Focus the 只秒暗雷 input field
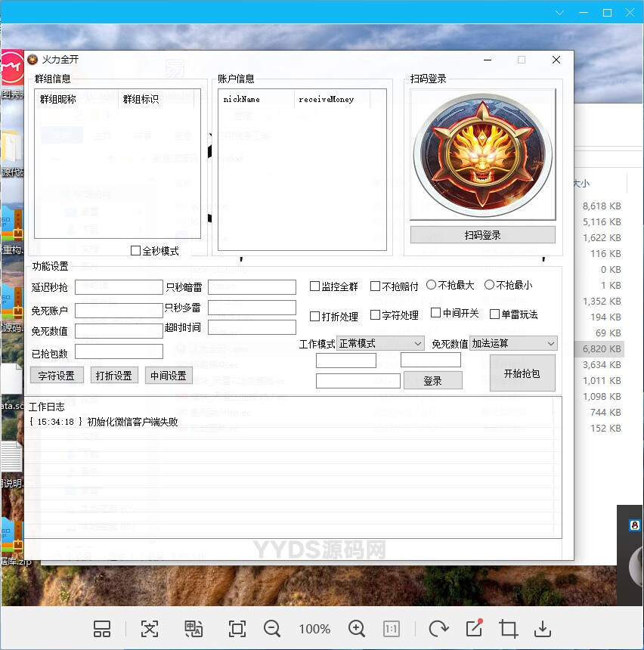 coord(252,287)
